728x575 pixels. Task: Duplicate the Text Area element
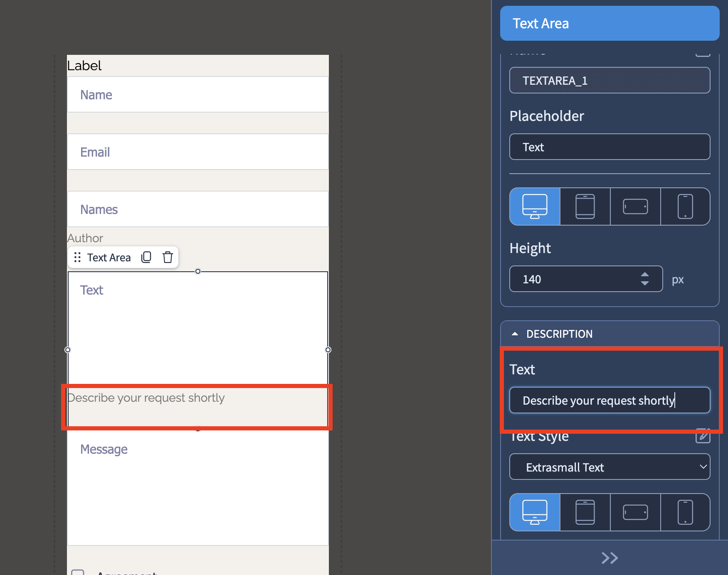coord(146,257)
